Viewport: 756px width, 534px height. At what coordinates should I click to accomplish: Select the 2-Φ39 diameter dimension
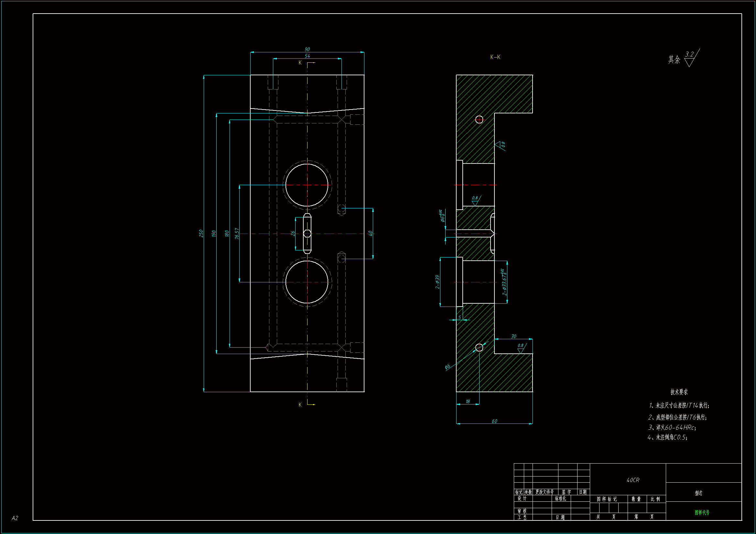point(437,282)
